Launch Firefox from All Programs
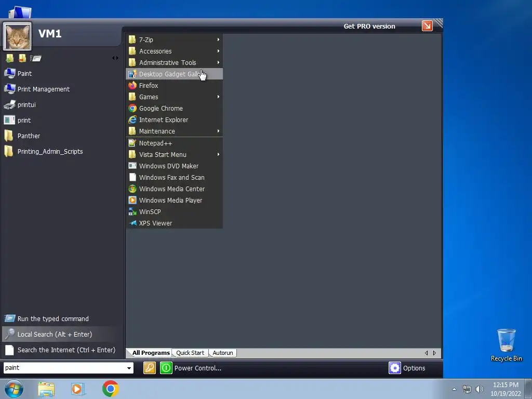 coord(174,86)
